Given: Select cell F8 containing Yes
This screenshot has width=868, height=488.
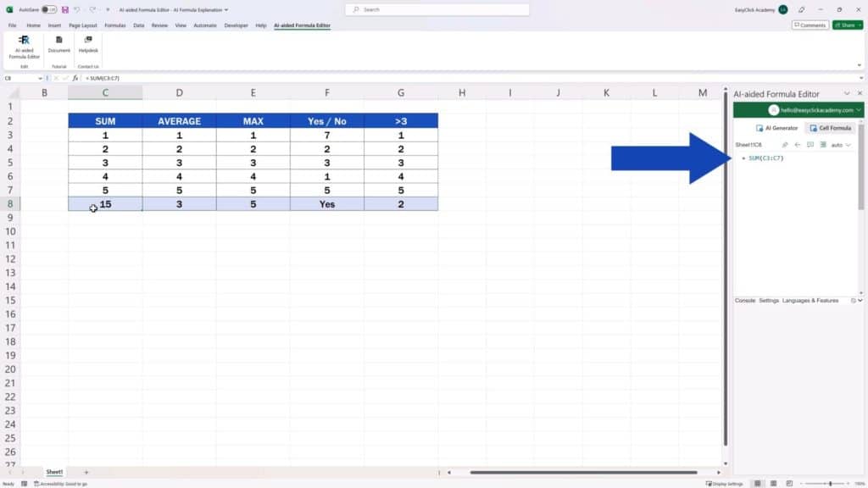Looking at the screenshot, I should pos(326,204).
